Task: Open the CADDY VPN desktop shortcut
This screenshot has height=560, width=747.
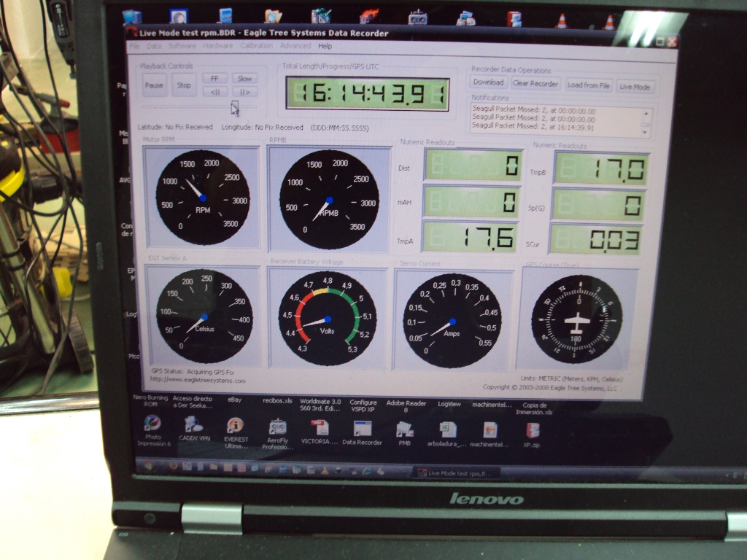Action: pos(194,425)
